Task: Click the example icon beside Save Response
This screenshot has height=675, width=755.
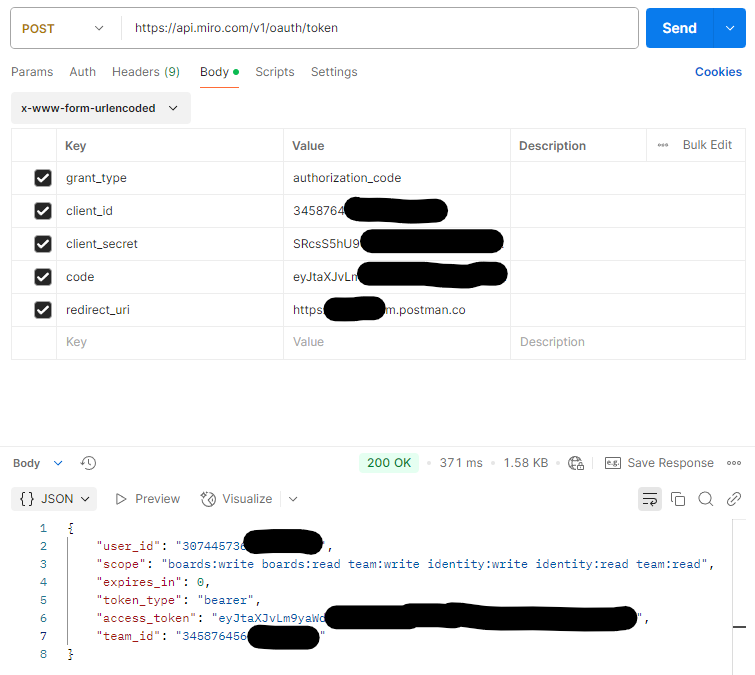Action: point(612,463)
